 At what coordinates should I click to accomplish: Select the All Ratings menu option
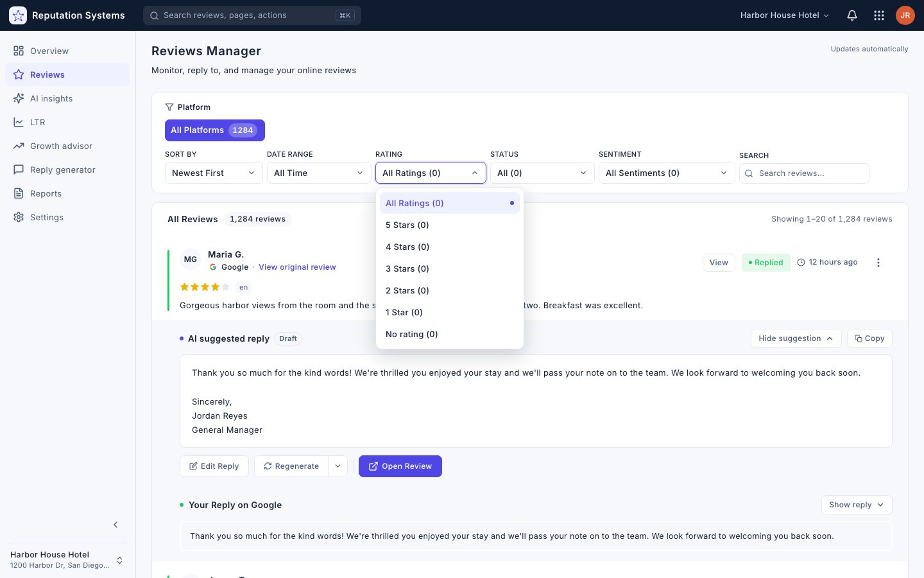click(x=450, y=203)
